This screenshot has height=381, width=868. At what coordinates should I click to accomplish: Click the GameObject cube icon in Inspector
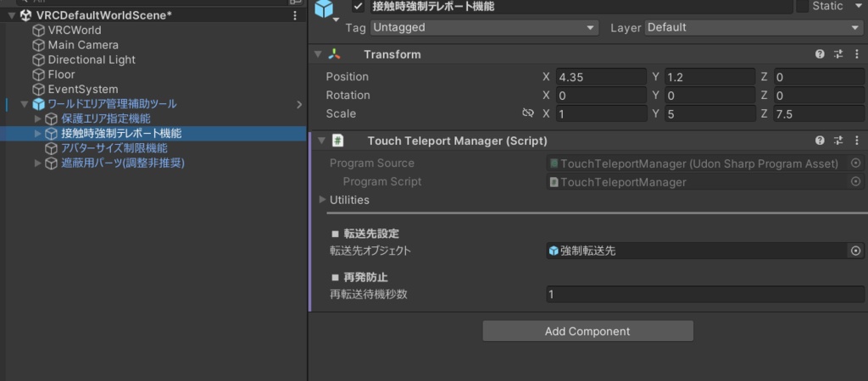(325, 8)
